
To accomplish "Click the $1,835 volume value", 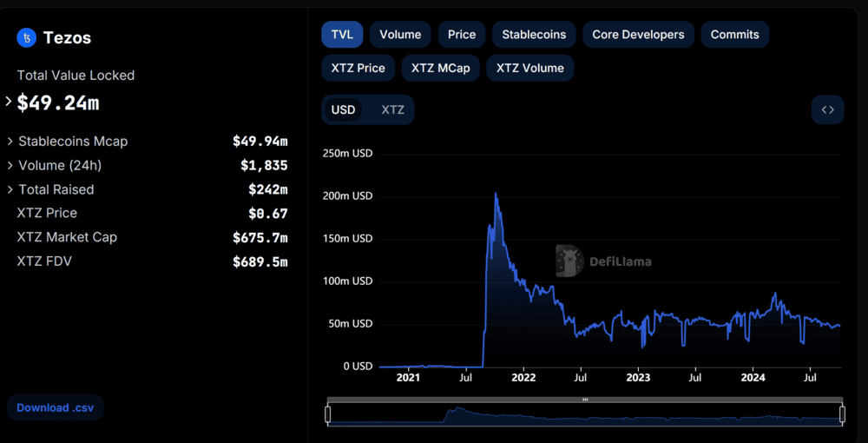I will [x=264, y=166].
